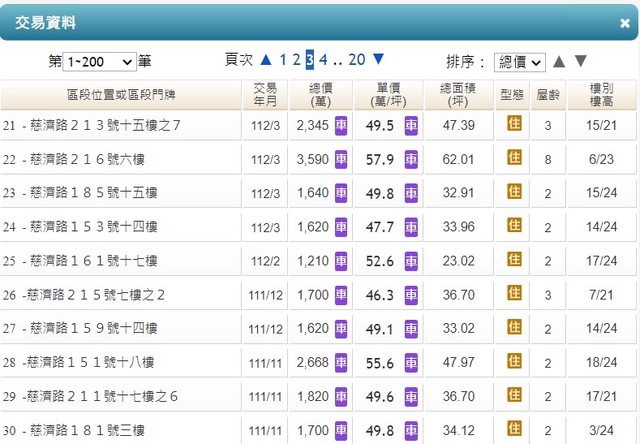Viewport: 640px width, 444px height.
Task: Open the 總價 sort-by dropdown
Action: [x=520, y=62]
